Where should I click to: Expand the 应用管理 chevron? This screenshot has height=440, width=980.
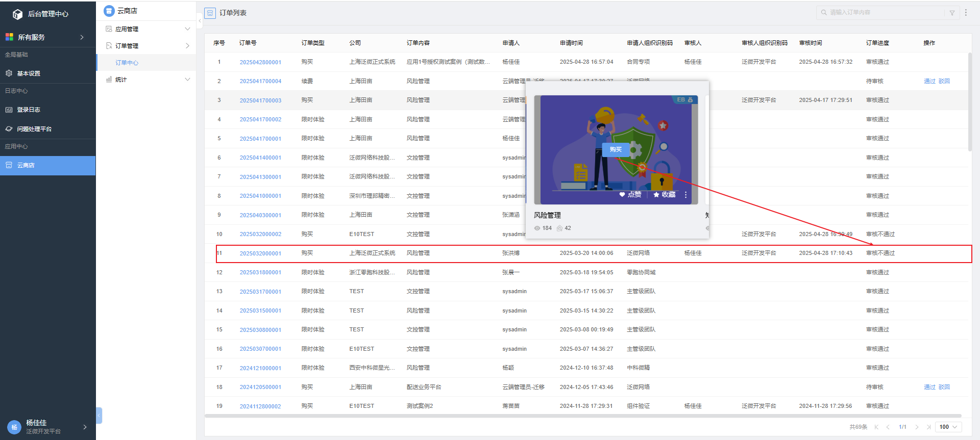(x=187, y=29)
